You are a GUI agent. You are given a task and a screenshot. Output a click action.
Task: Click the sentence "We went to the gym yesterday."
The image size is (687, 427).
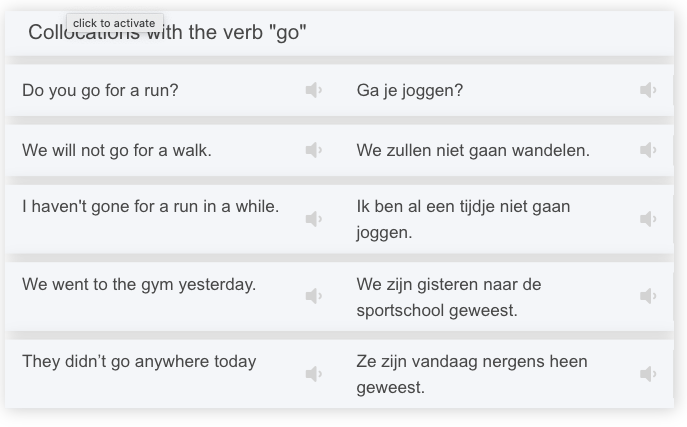[x=139, y=284]
